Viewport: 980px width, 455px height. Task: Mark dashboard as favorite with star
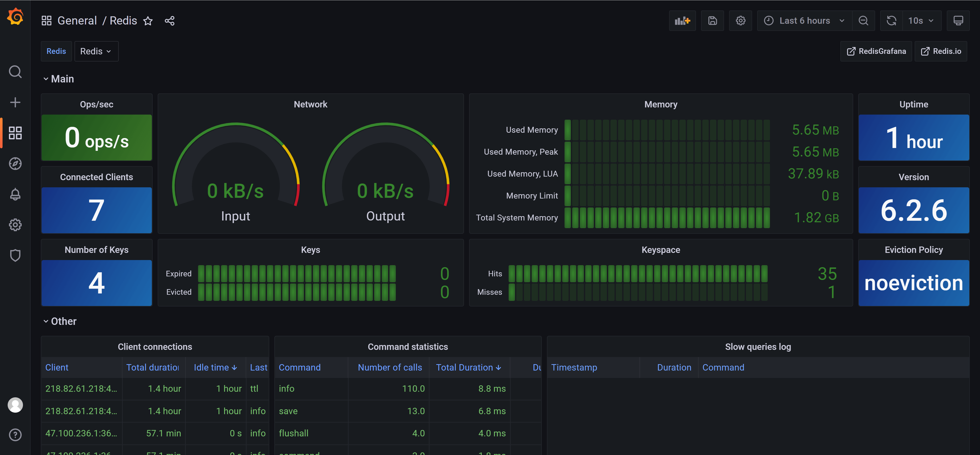click(148, 21)
